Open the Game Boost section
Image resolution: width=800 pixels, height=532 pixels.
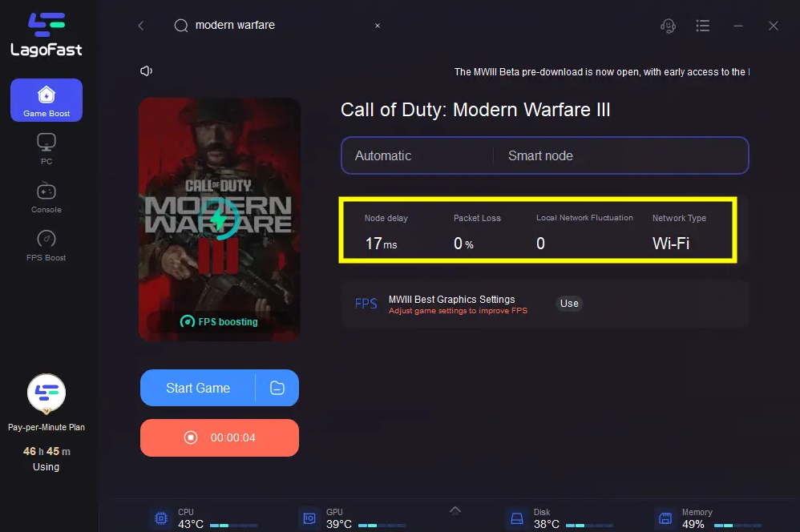(46, 100)
